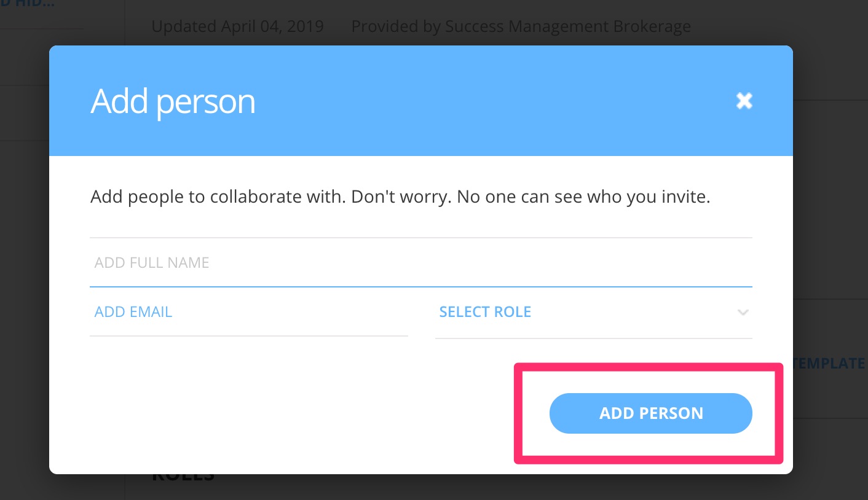The height and width of the screenshot is (500, 868).
Task: Click the "Success Management Brokerage" name
Action: coord(567,27)
